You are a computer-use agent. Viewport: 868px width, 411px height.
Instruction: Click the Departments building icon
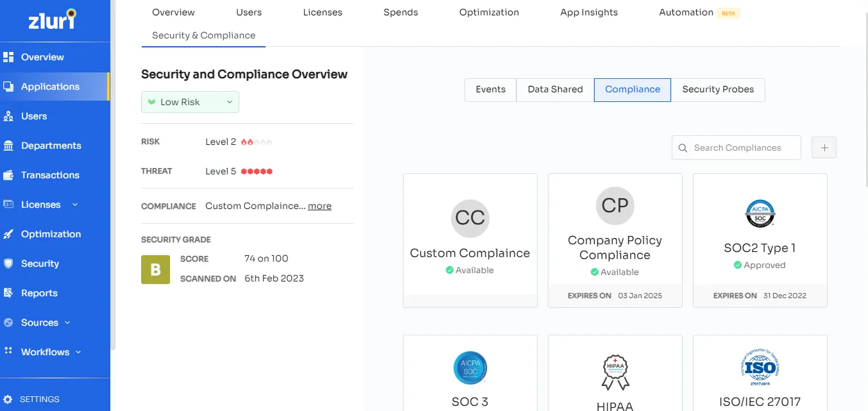click(8, 146)
